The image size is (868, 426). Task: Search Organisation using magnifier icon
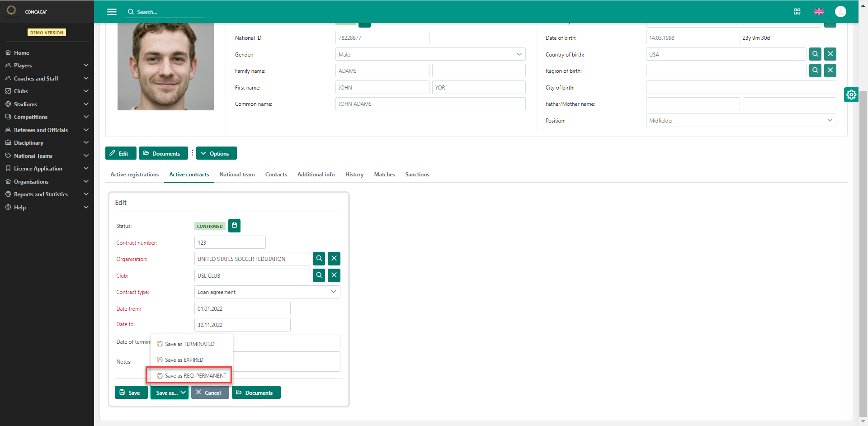click(319, 259)
